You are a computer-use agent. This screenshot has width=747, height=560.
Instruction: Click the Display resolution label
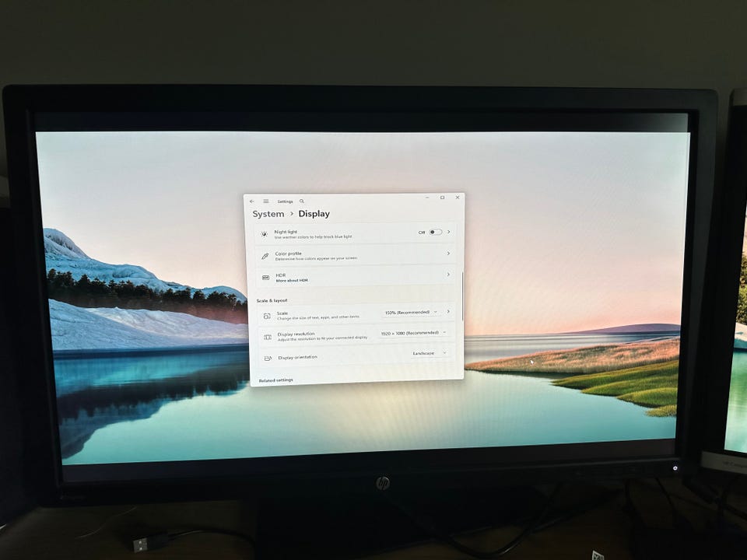[296, 334]
